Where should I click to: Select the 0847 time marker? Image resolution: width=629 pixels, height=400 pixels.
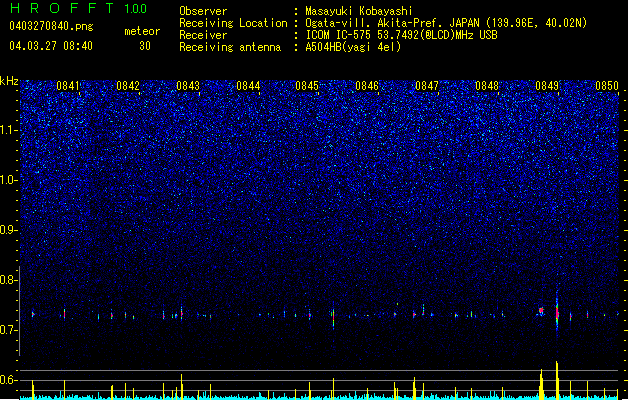tap(427, 85)
